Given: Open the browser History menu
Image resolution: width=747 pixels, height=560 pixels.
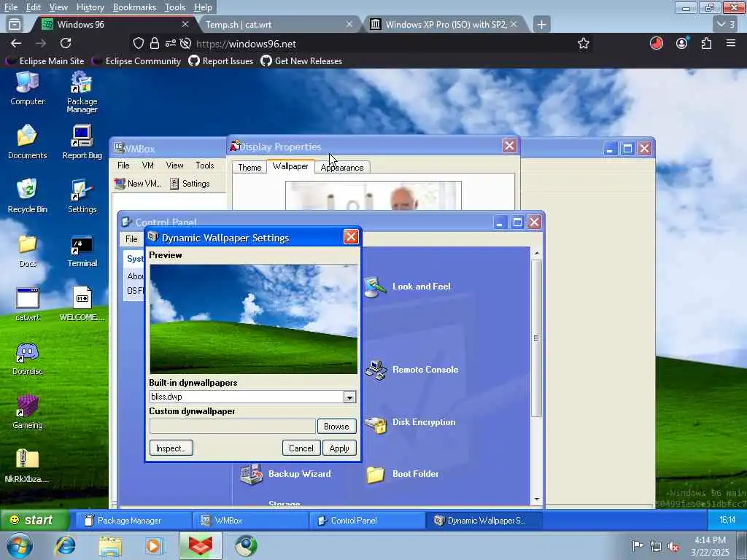Looking at the screenshot, I should (90, 7).
